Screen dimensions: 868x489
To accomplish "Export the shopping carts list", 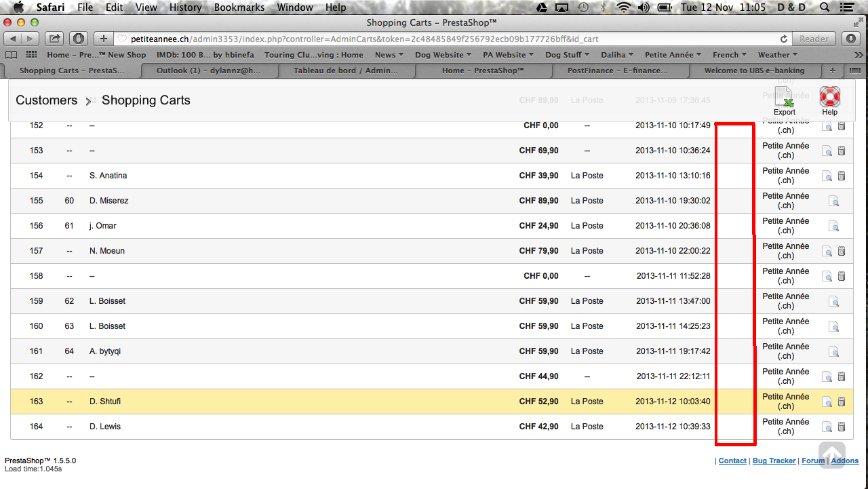I will pyautogui.click(x=785, y=102).
